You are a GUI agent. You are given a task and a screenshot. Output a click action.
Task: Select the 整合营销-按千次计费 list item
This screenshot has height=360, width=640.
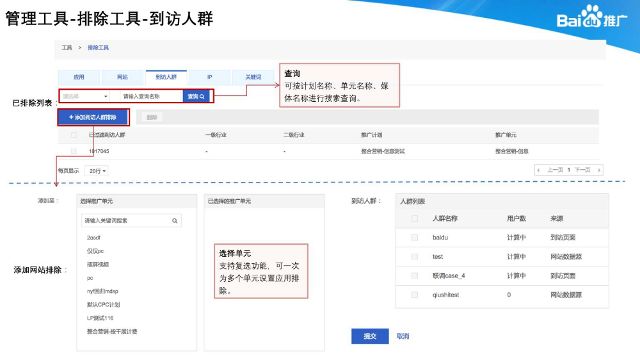tap(112, 331)
